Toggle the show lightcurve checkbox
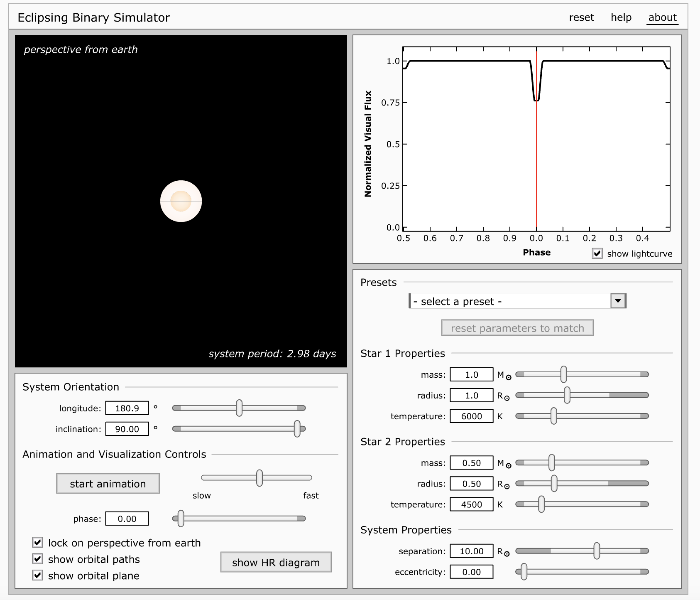700x600 pixels. coord(597,253)
